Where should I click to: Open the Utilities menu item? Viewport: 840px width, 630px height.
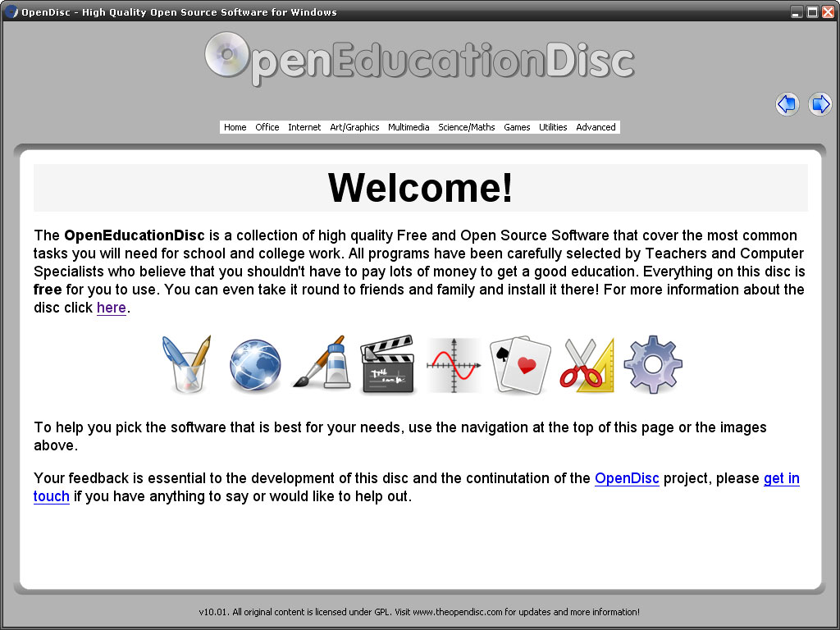point(553,127)
